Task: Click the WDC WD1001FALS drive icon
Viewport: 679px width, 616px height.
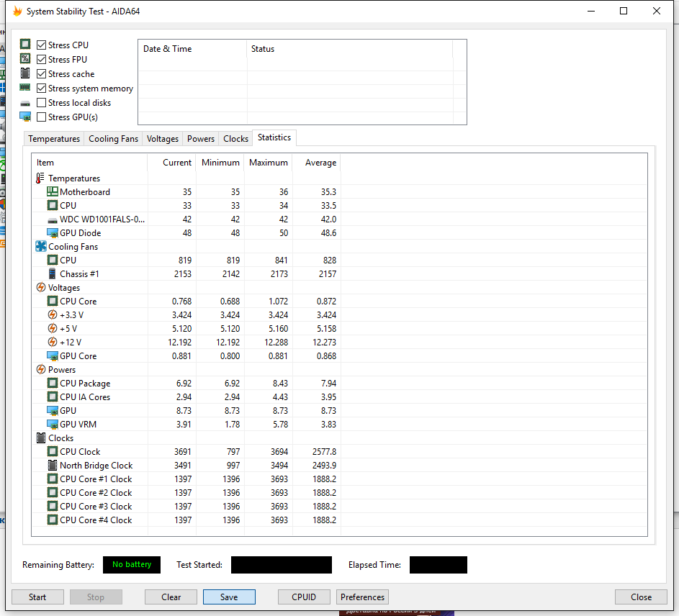Action: (53, 220)
